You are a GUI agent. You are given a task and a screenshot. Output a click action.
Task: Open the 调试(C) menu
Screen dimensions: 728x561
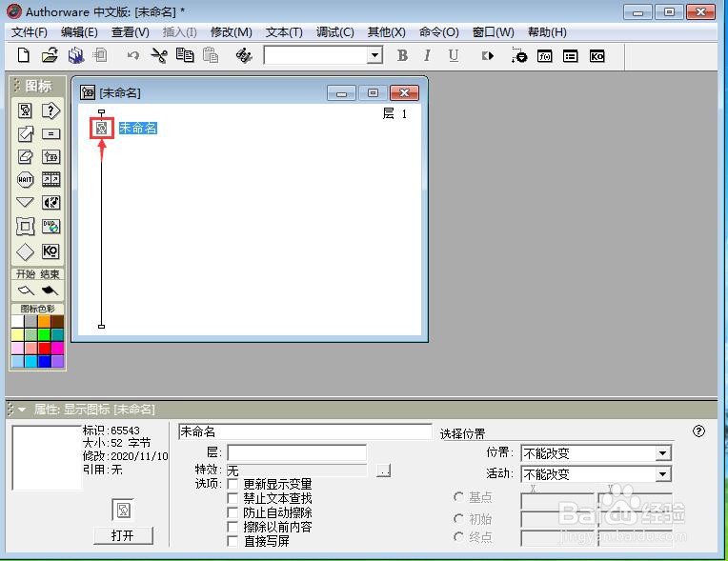pos(335,32)
